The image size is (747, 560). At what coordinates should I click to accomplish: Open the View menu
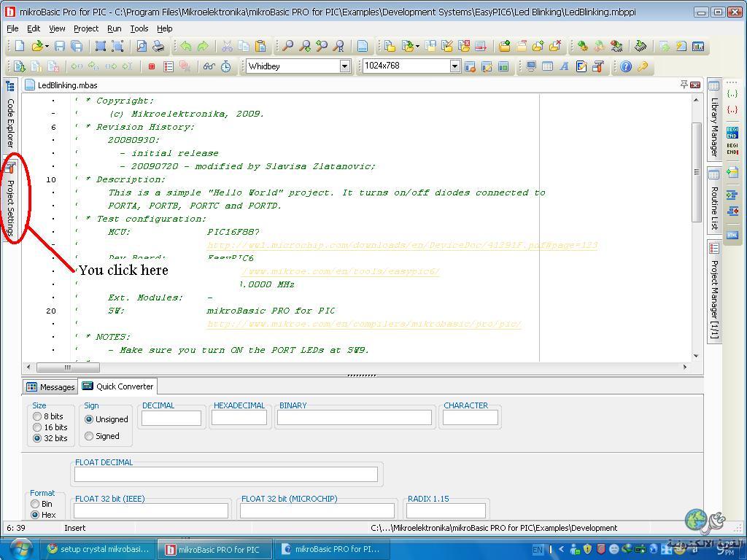(x=57, y=28)
